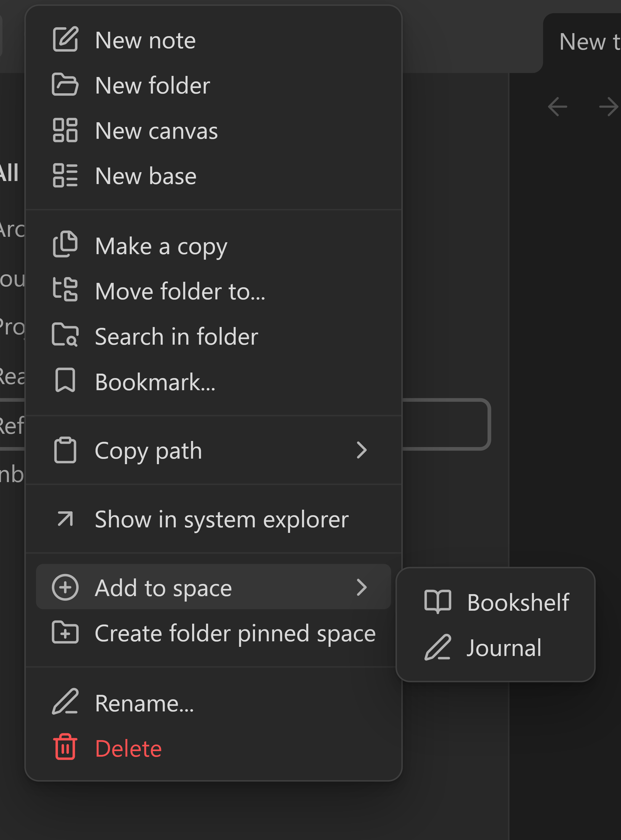Navigate forward with the right arrow
This screenshot has width=621, height=840.
point(609,106)
